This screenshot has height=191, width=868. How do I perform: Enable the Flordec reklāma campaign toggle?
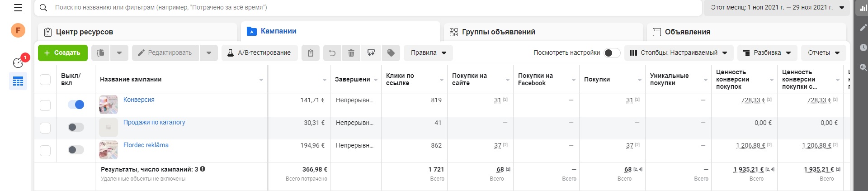click(76, 150)
